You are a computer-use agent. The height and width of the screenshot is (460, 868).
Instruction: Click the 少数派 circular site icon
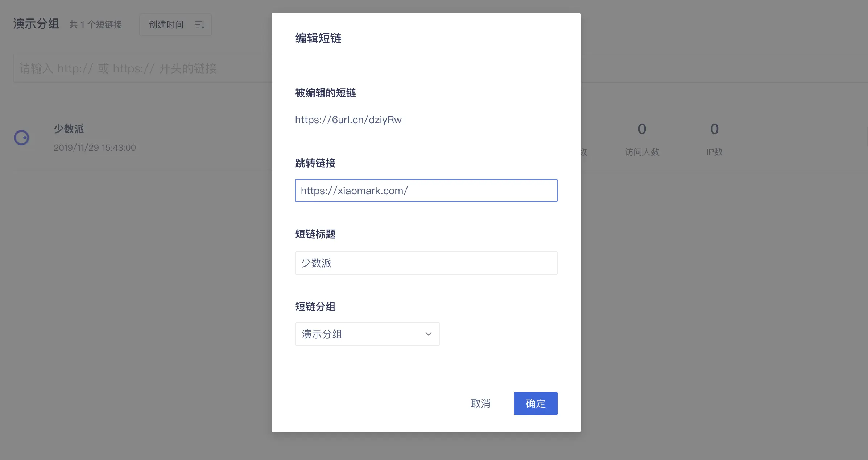pos(21,138)
